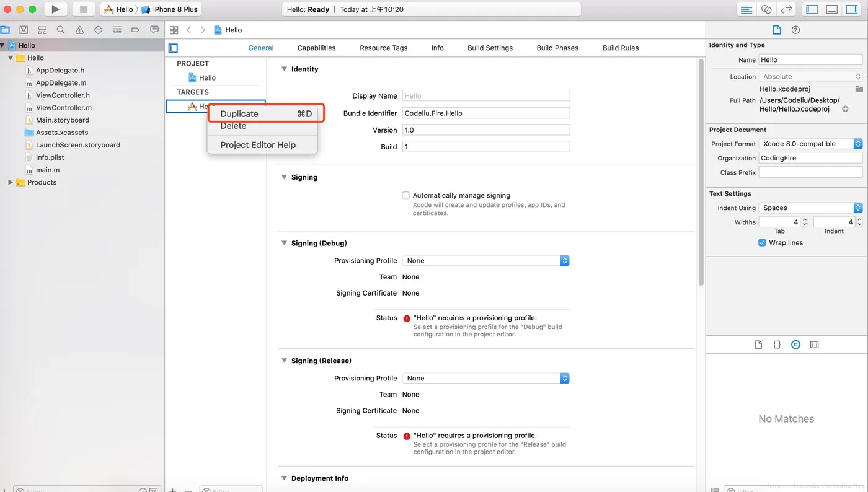
Task: Enable Automatically manage signing
Action: [x=406, y=195]
